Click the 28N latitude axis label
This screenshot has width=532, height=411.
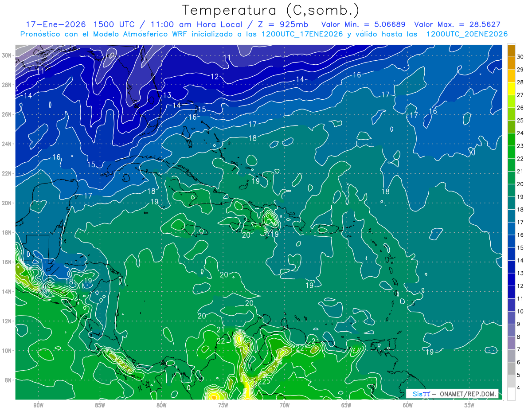point(7,85)
